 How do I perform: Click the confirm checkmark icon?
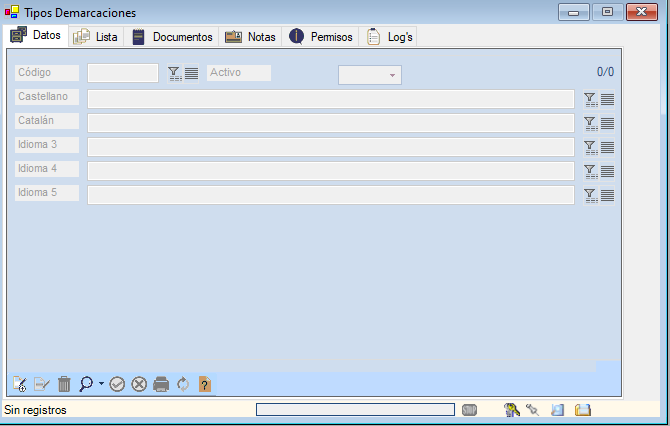pos(117,384)
